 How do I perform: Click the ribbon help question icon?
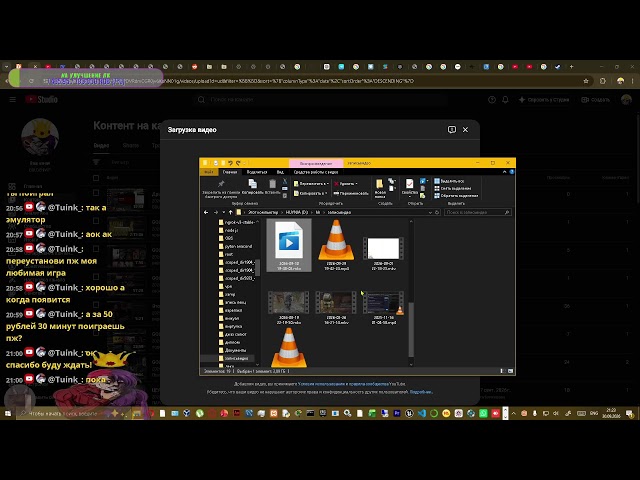point(512,172)
